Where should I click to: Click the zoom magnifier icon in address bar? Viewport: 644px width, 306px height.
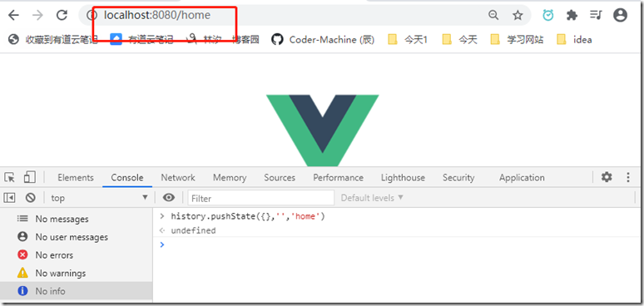pyautogui.click(x=493, y=16)
